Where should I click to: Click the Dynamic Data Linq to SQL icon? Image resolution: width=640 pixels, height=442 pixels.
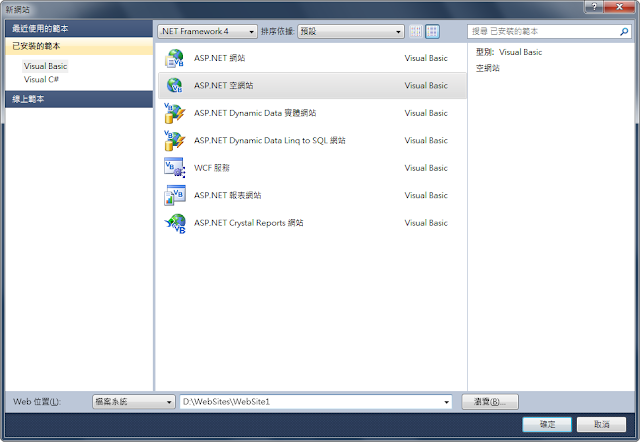point(174,140)
